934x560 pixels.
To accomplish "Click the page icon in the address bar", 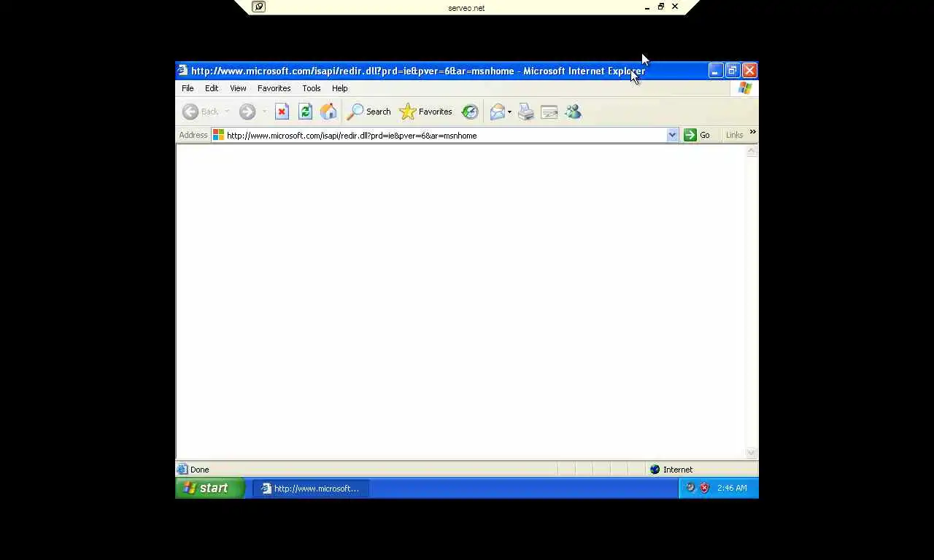I will point(218,135).
